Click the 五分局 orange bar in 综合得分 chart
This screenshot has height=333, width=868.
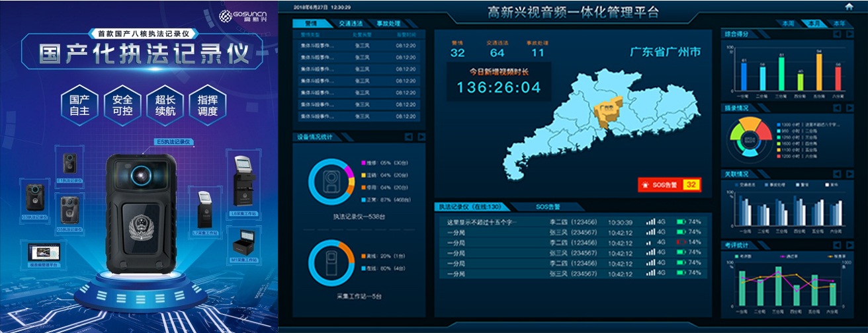(x=818, y=71)
